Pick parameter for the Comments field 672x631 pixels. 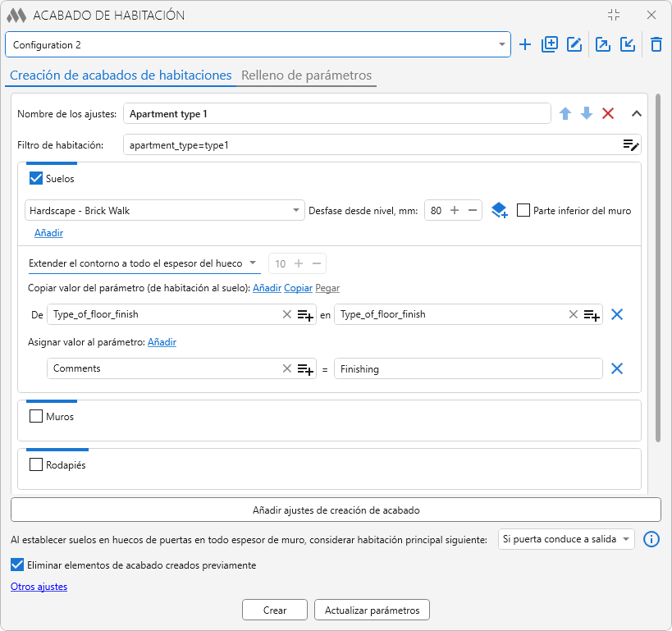point(305,369)
